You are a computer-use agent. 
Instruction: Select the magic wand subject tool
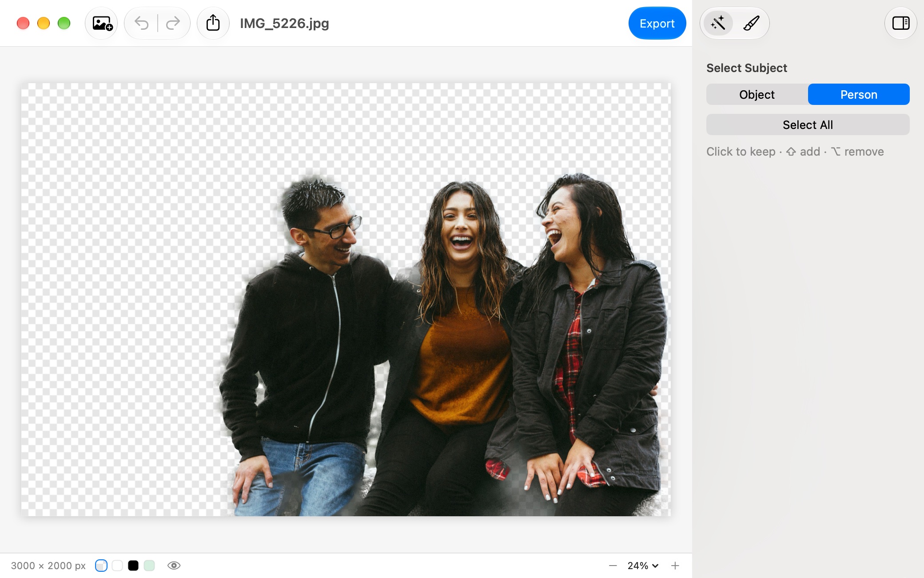pos(718,23)
